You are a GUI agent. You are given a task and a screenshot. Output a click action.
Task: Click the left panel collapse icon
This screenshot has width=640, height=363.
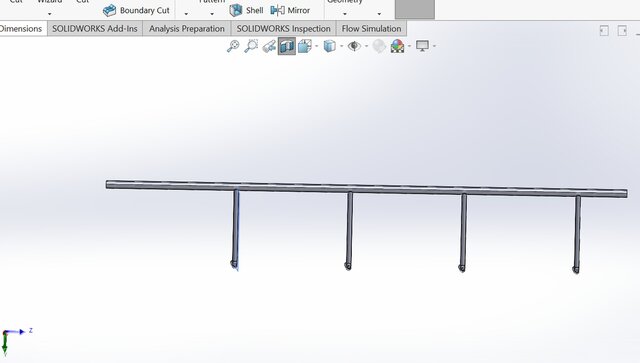[604, 31]
